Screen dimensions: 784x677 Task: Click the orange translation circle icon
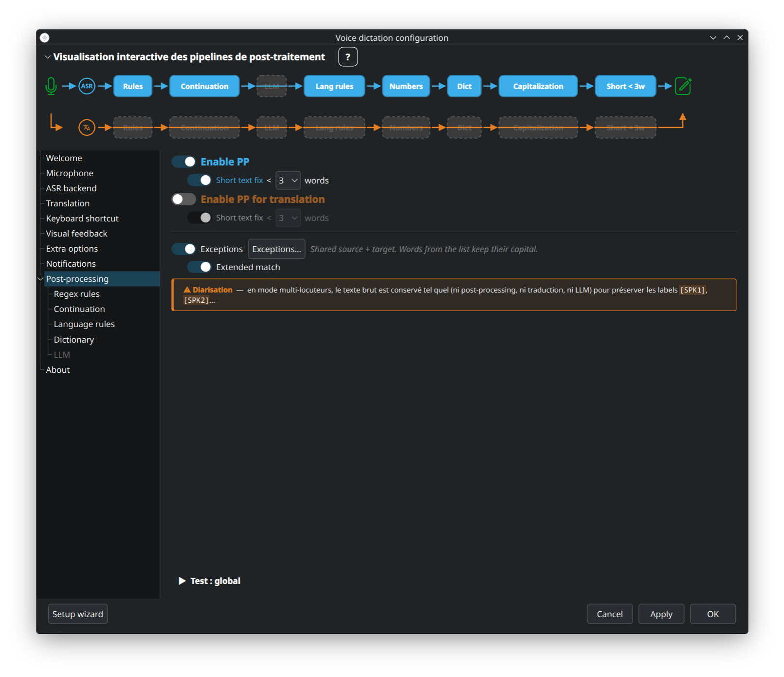click(x=87, y=128)
